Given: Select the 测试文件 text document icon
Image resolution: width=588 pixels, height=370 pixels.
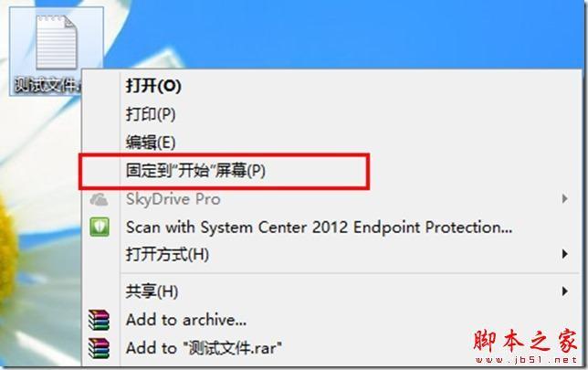Looking at the screenshot, I should pyautogui.click(x=57, y=42).
